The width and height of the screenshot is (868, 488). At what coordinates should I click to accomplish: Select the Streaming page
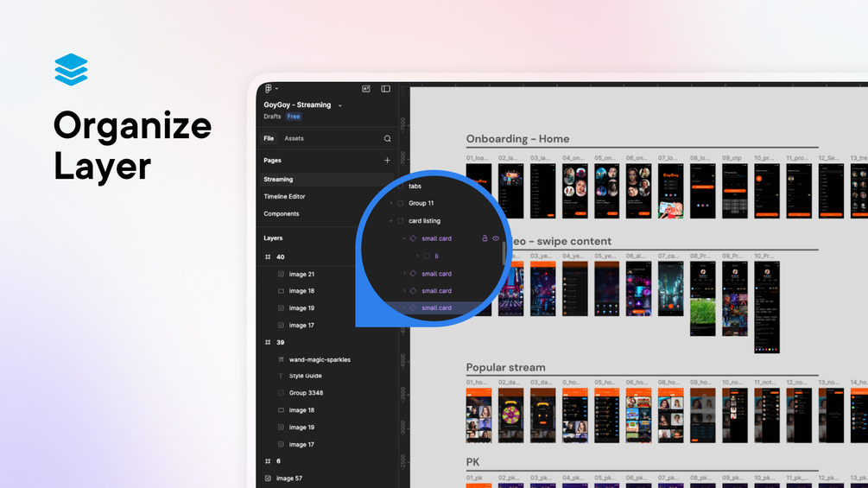click(x=326, y=180)
